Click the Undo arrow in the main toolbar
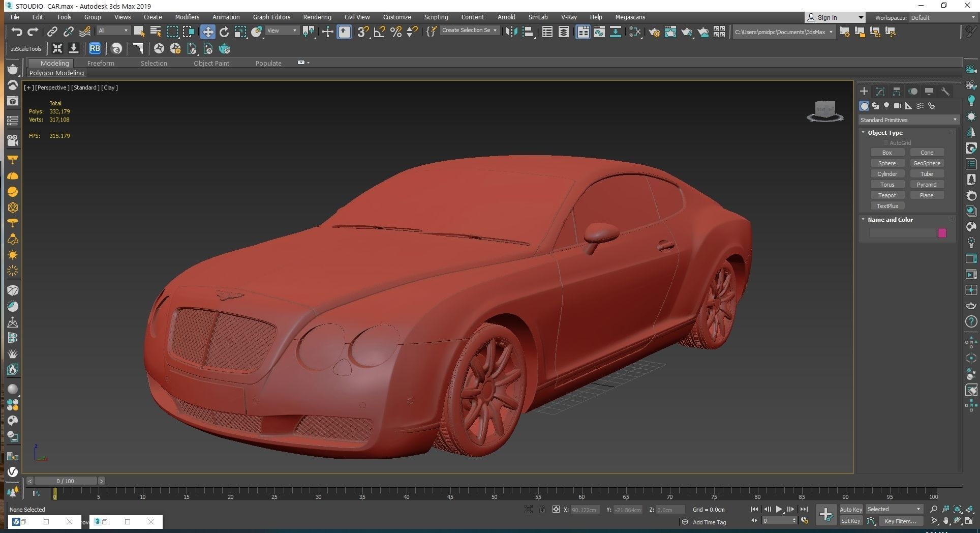 coord(17,32)
